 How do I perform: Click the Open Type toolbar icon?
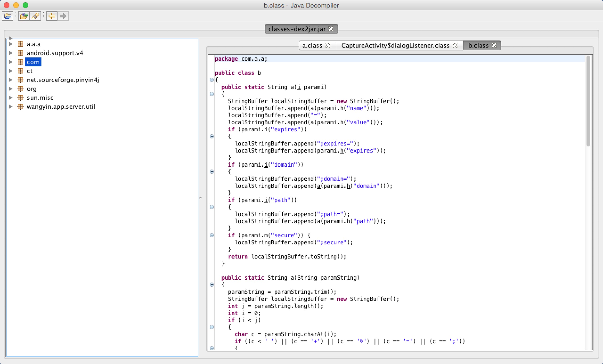24,16
